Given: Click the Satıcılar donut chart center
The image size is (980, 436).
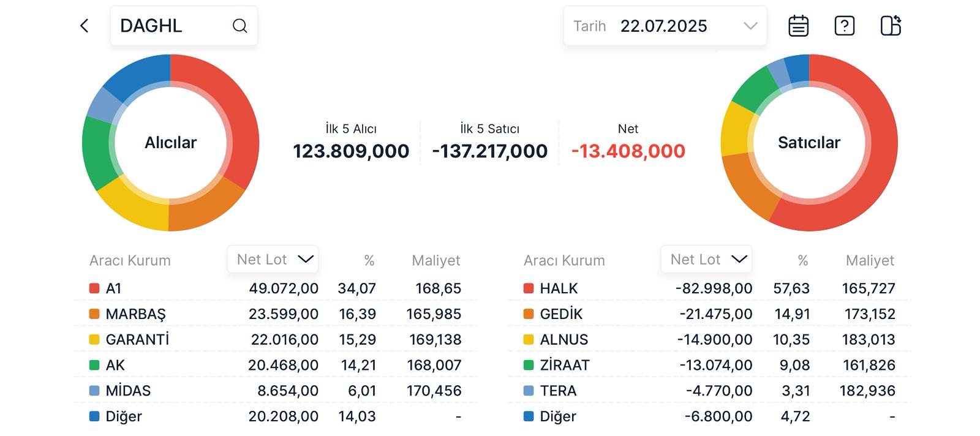Looking at the screenshot, I should [x=809, y=143].
